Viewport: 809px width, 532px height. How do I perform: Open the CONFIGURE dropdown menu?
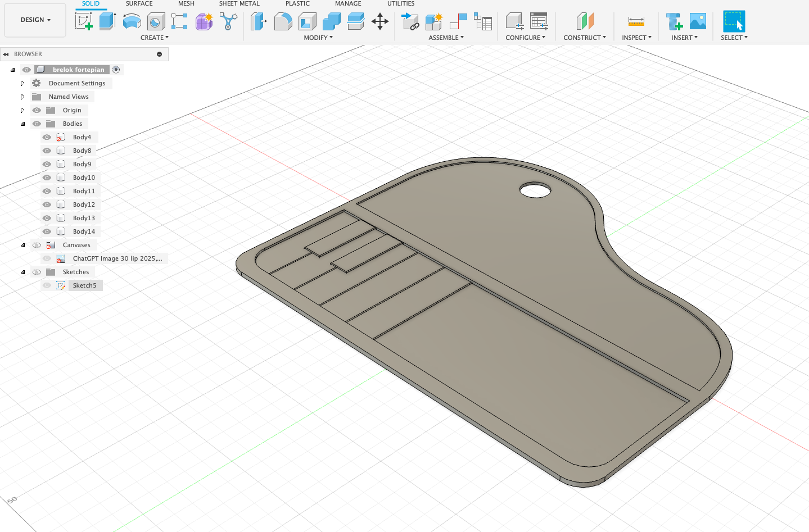(x=525, y=38)
